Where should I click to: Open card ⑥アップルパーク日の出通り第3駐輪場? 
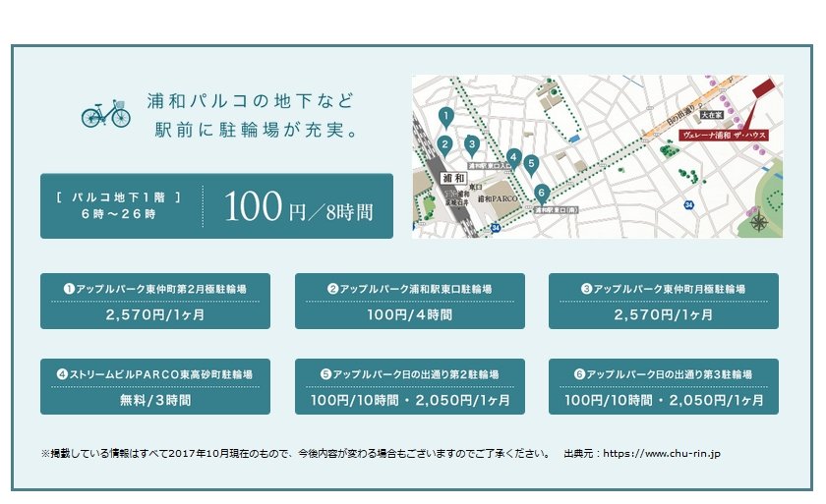pyautogui.click(x=663, y=387)
